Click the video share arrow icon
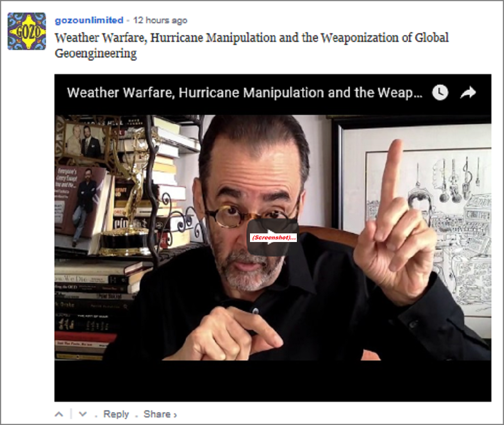The width and height of the screenshot is (504, 425). pos(468,93)
